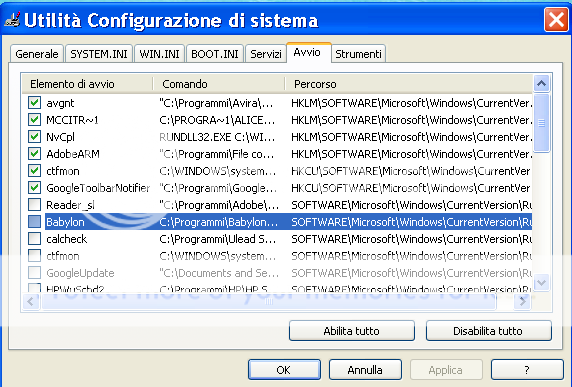Uncheck the avgnt startup item
This screenshot has width=572, height=387.
pyautogui.click(x=34, y=103)
